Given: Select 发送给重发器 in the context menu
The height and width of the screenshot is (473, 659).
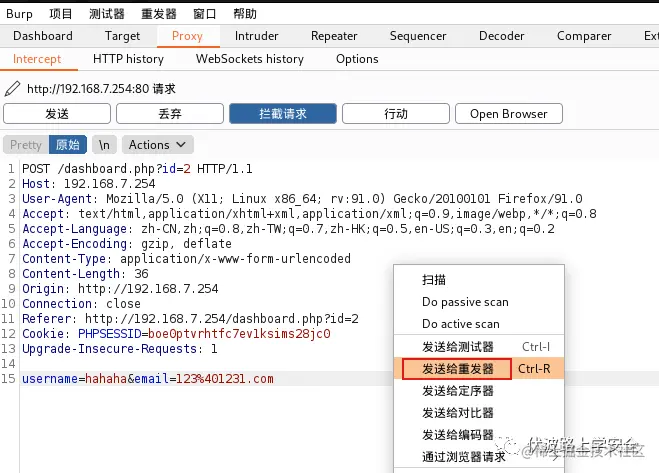Looking at the screenshot, I should (x=479, y=369).
